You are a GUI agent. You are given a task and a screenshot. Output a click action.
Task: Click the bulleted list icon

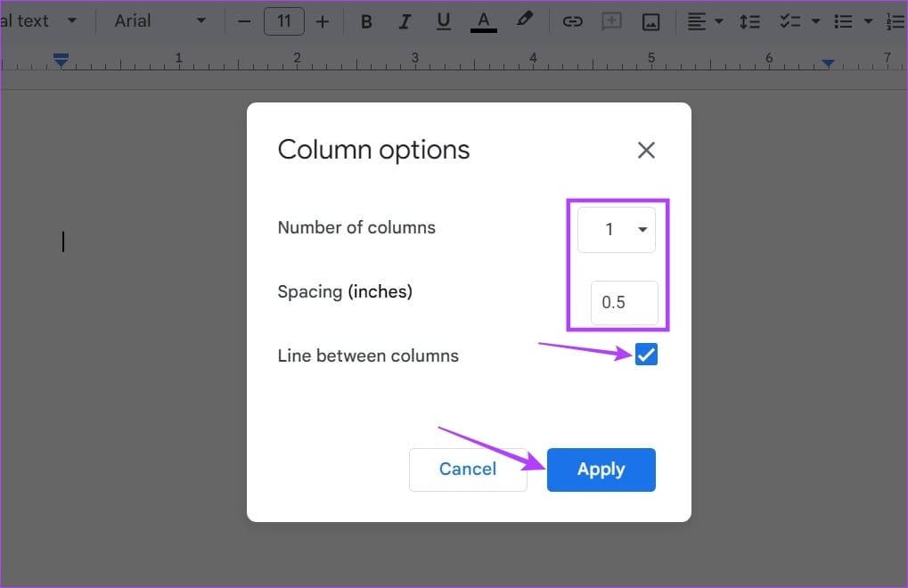[843, 21]
